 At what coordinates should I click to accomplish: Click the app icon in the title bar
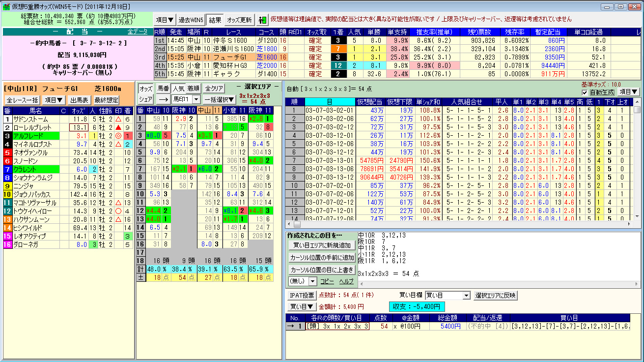point(6,6)
